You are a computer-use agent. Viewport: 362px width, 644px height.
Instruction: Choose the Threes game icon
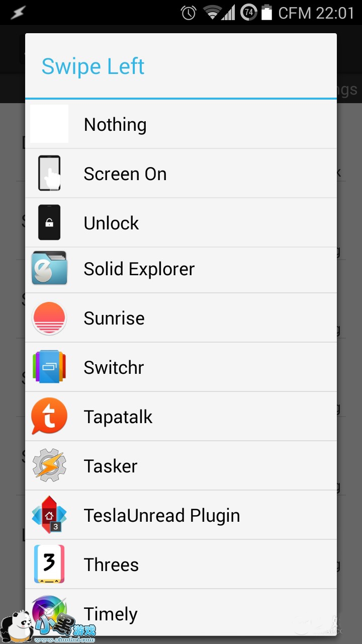click(49, 565)
